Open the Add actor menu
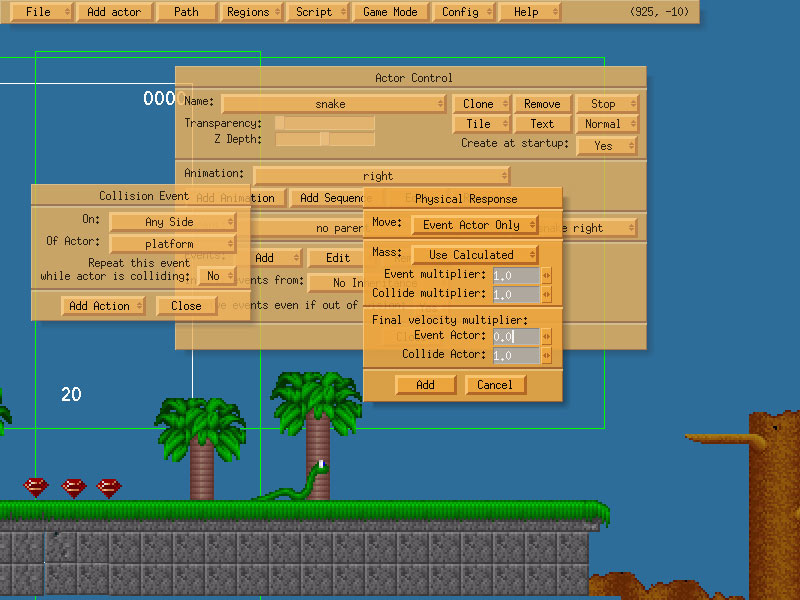This screenshot has width=800, height=600. click(x=114, y=12)
